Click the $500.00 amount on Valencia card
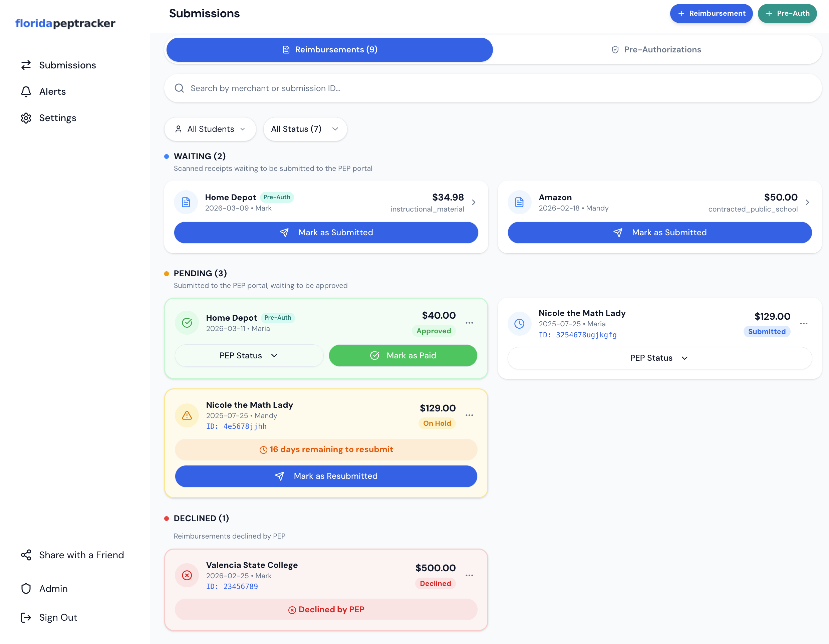This screenshot has width=829, height=644. coord(436,568)
